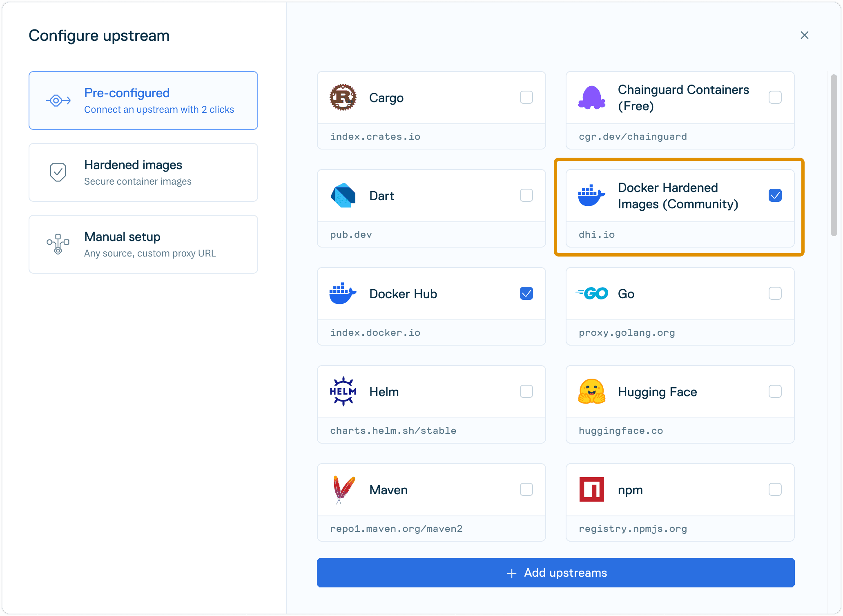This screenshot has height=616, width=843.
Task: Click the Docker Hub card title
Action: pyautogui.click(x=403, y=294)
